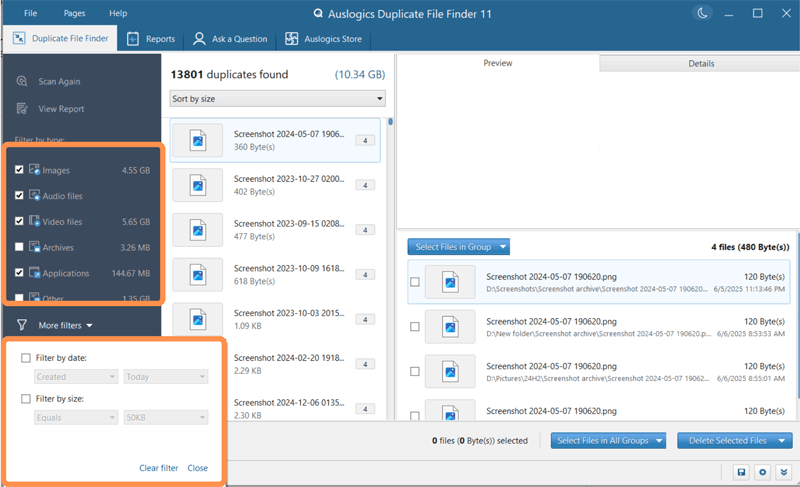Click image icon of D:\New folder file row
Image resolution: width=800 pixels, height=487 pixels.
(x=451, y=327)
